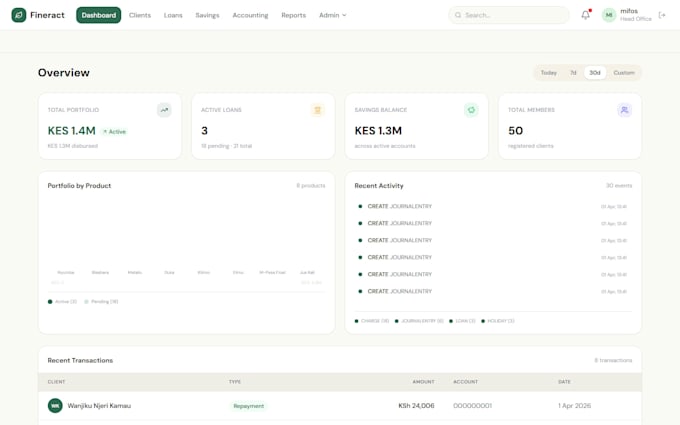The height and width of the screenshot is (425, 680).
Task: Click the KES 1.4M portfolio value
Action: click(72, 131)
